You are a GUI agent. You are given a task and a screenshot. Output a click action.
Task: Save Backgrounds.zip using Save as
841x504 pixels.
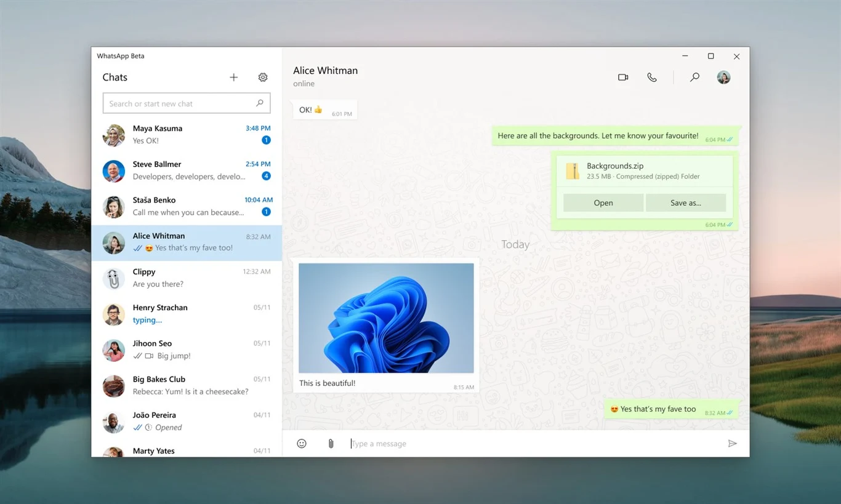pos(686,202)
